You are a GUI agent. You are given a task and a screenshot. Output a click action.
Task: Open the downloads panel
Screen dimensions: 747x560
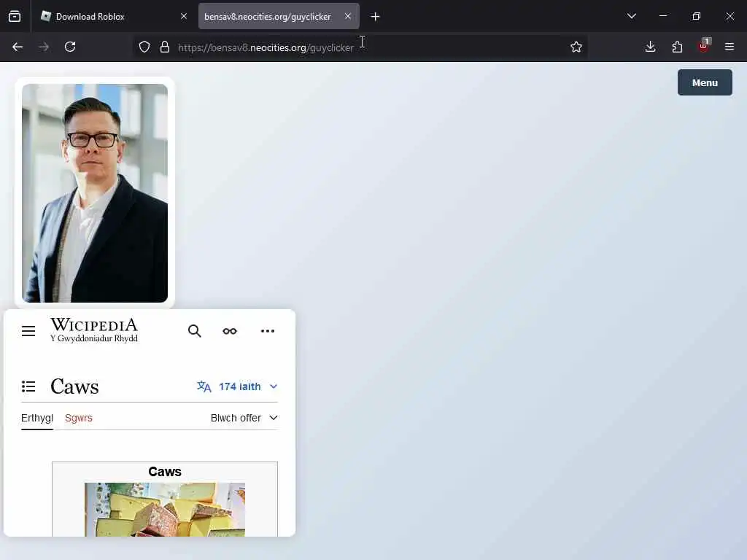pos(650,47)
